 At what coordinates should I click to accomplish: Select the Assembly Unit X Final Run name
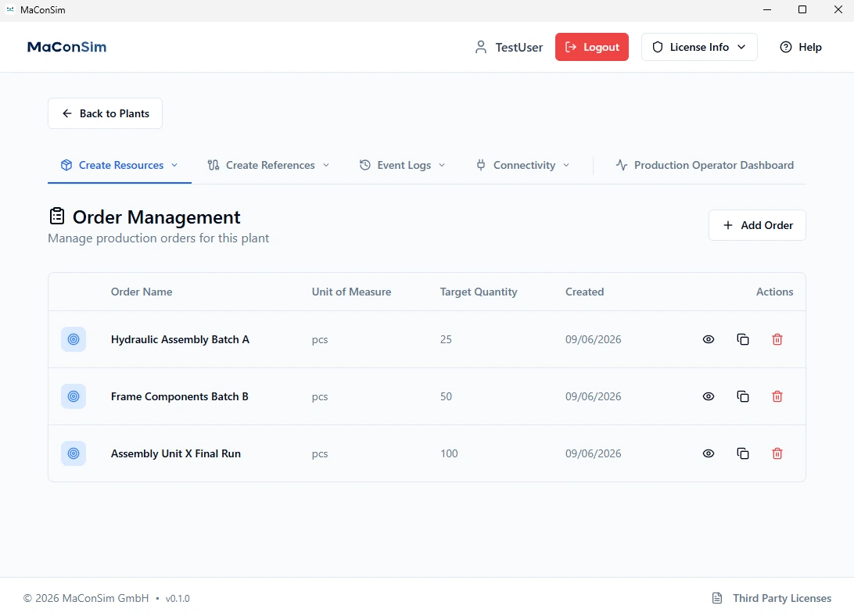click(176, 453)
